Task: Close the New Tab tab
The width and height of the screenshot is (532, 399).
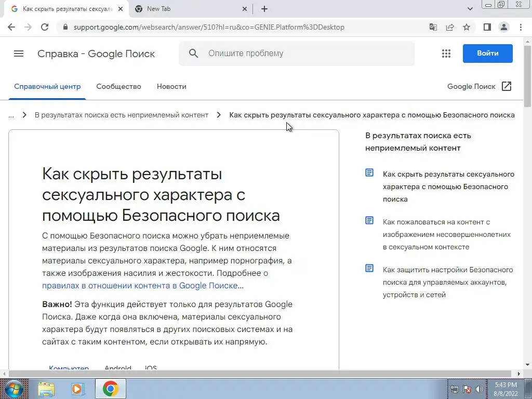Action: click(245, 9)
